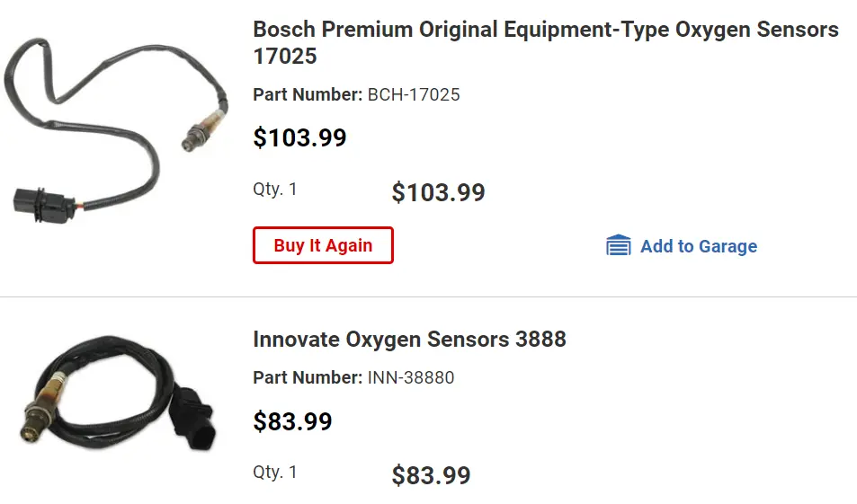
Task: Select the part number INN-38880 value
Action: click(x=411, y=377)
